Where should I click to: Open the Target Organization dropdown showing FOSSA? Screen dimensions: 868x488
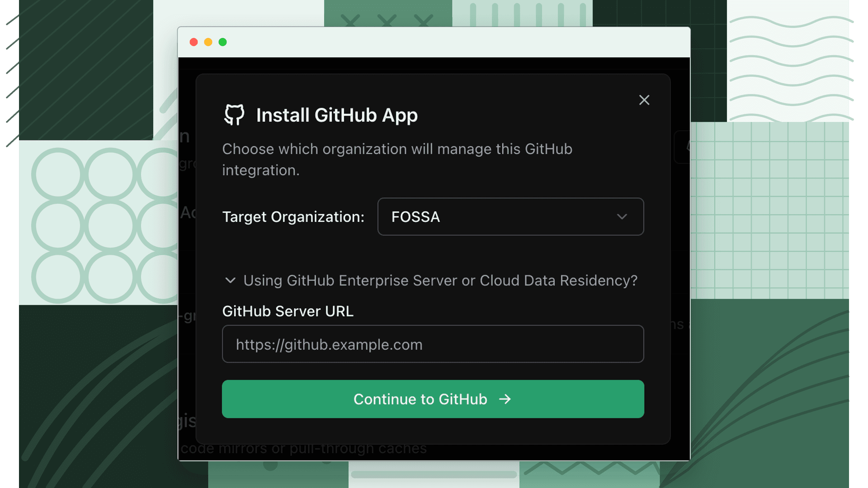(x=510, y=216)
